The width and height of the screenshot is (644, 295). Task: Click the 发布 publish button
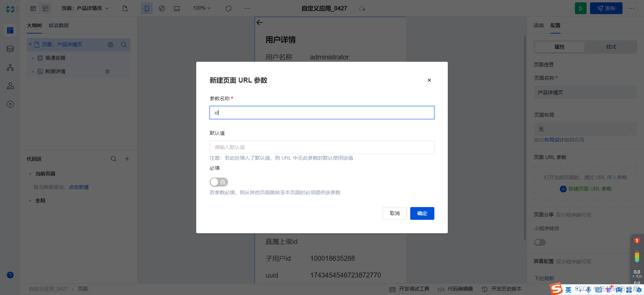606,8
